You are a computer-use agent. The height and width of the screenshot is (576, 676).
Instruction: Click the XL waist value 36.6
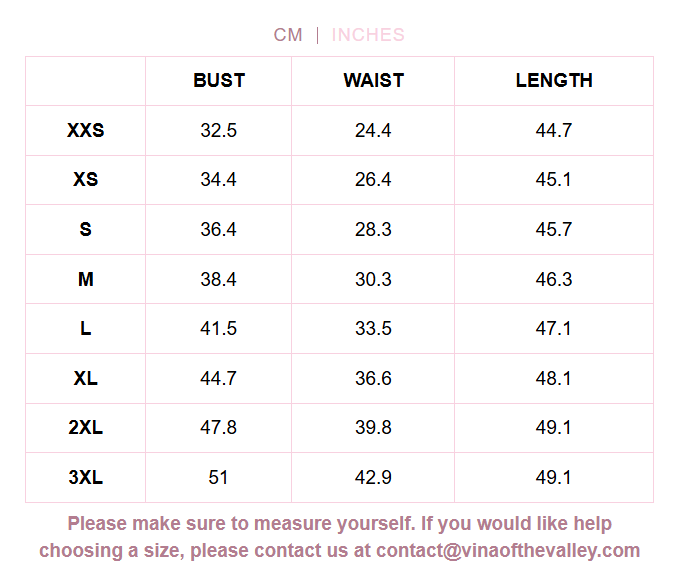[x=373, y=378]
